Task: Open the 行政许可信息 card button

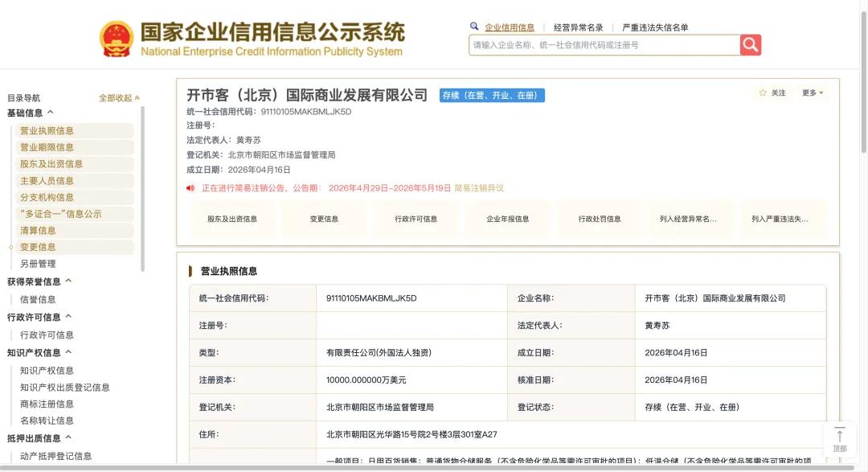Action: pyautogui.click(x=416, y=219)
